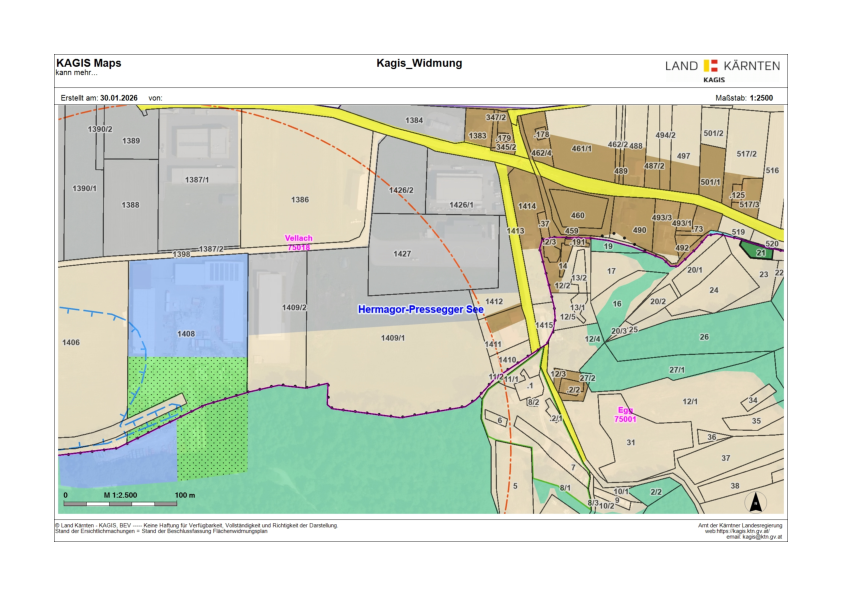Click the Land Kärnten coat of arms logo
Viewport: 842px width, 595px height.
click(x=712, y=66)
